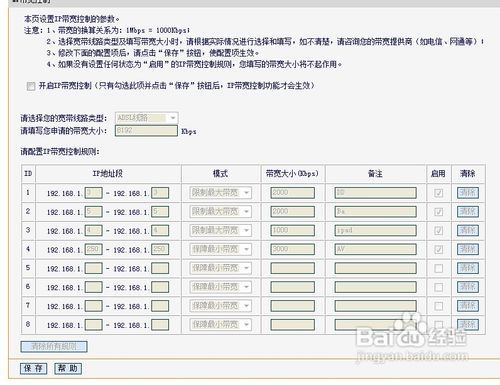The height and width of the screenshot is (385, 500).
Task: Click the bandwidth field showing 3000
Action: [x=292, y=249]
